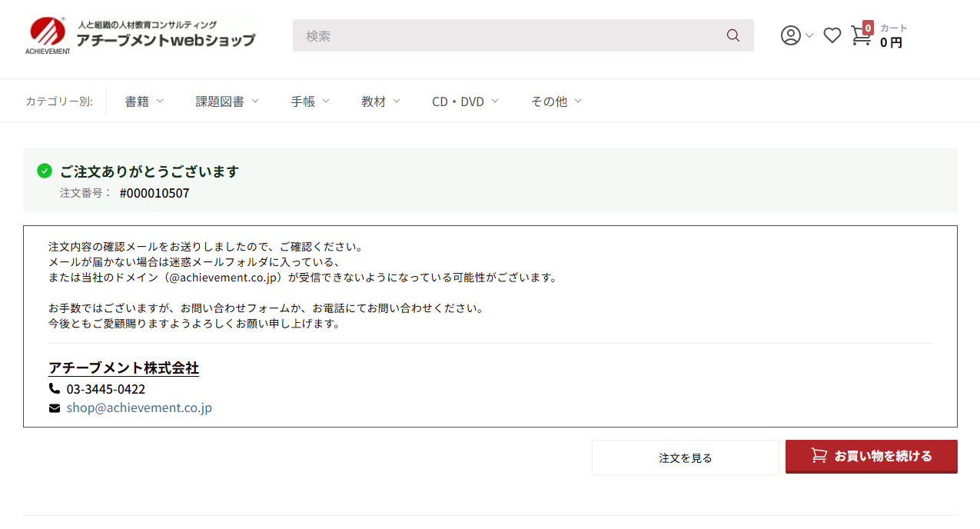This screenshot has width=980, height=529.
Task: Click the 注文番号： label
Action: click(86, 193)
